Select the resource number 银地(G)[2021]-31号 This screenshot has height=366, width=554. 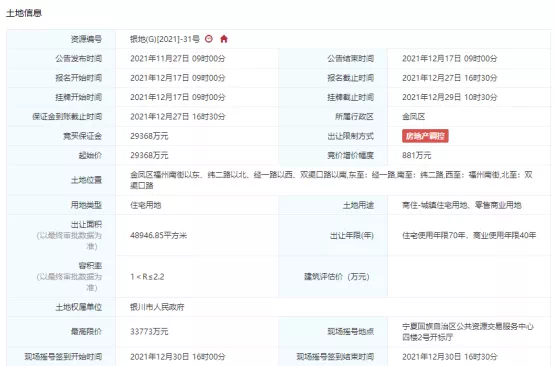[165, 39]
